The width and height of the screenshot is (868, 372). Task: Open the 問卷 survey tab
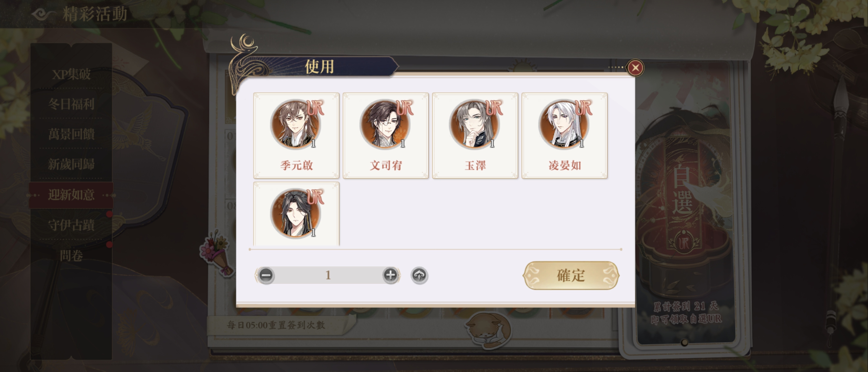(x=71, y=255)
